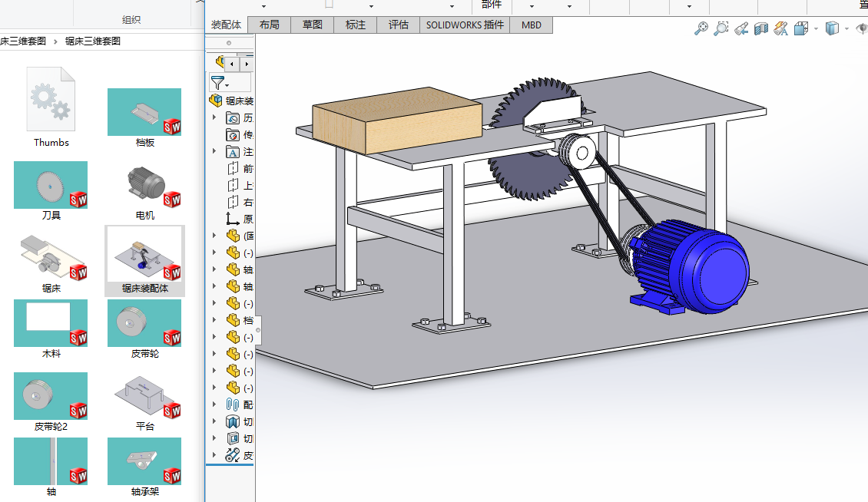Select the origin icon in feature tree
Screen dimensions: 868x502
[233, 219]
